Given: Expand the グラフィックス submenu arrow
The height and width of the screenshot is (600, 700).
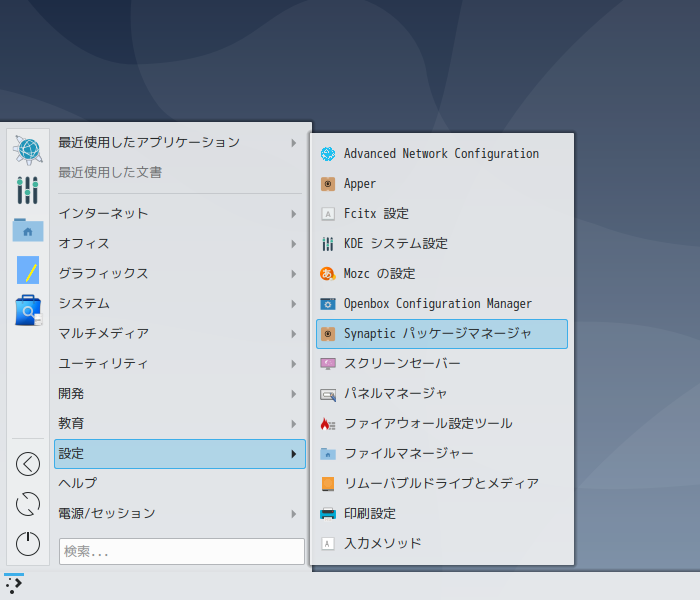Looking at the screenshot, I should click(x=294, y=274).
